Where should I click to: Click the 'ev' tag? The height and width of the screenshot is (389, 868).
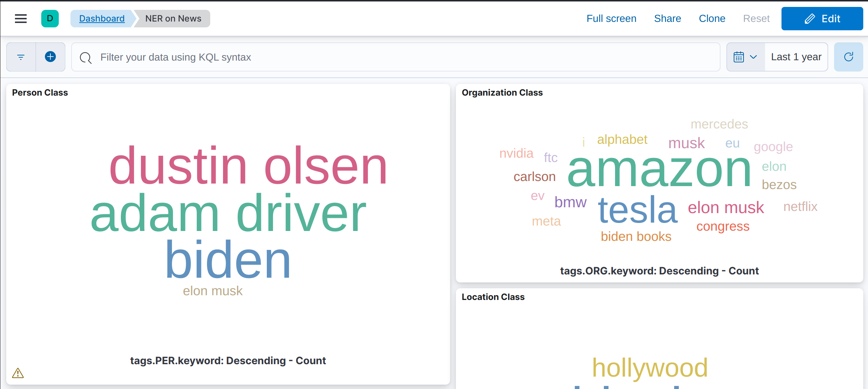(537, 196)
